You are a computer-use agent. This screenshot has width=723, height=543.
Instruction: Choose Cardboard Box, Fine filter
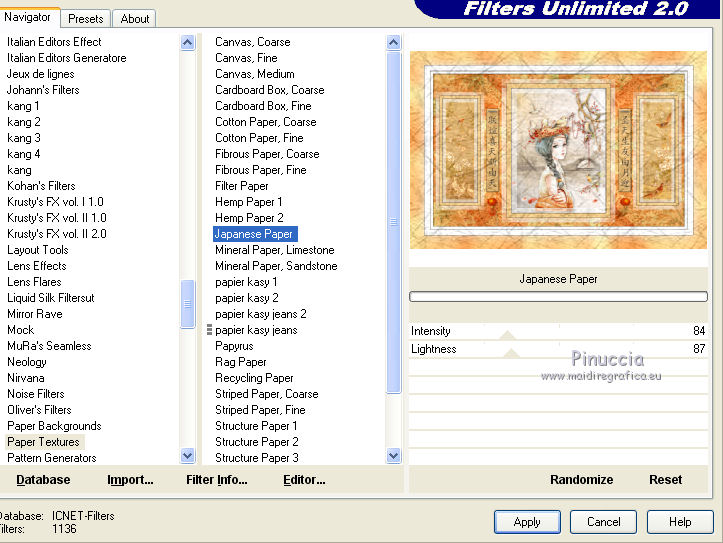click(263, 106)
